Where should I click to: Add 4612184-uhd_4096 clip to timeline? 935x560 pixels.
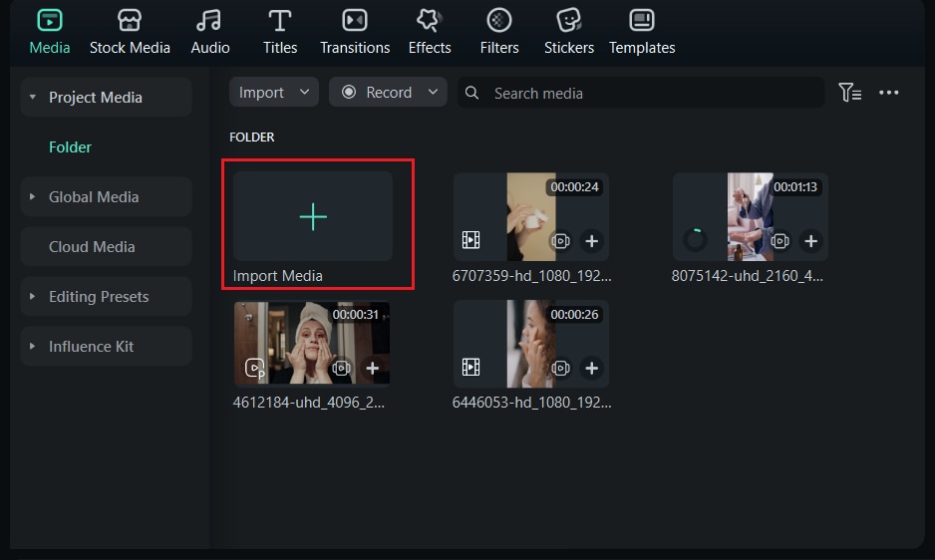(372, 368)
